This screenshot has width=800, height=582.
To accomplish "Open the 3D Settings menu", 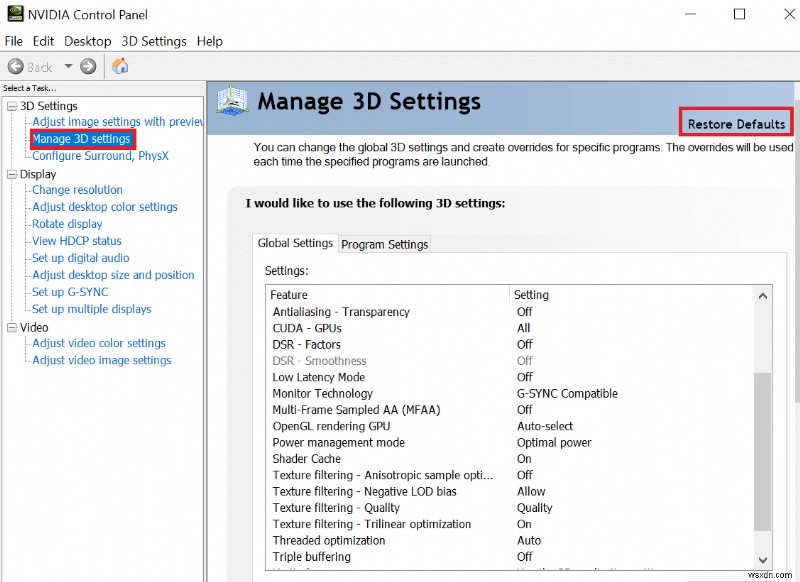I will pyautogui.click(x=154, y=41).
